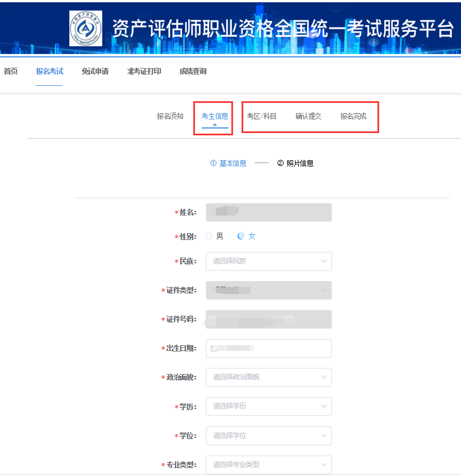Open the 免试申请 menu item
Screen dimensions: 461x476
point(95,71)
